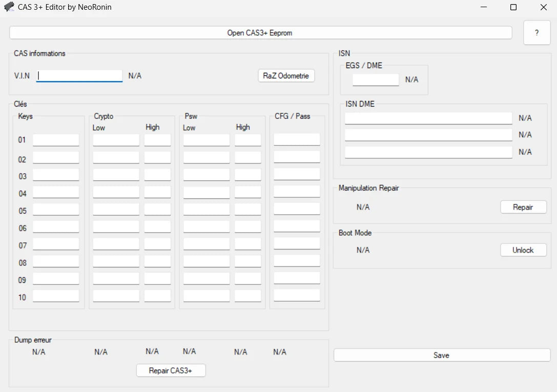
Task: Select the second ISN DME input field
Action: click(x=428, y=135)
